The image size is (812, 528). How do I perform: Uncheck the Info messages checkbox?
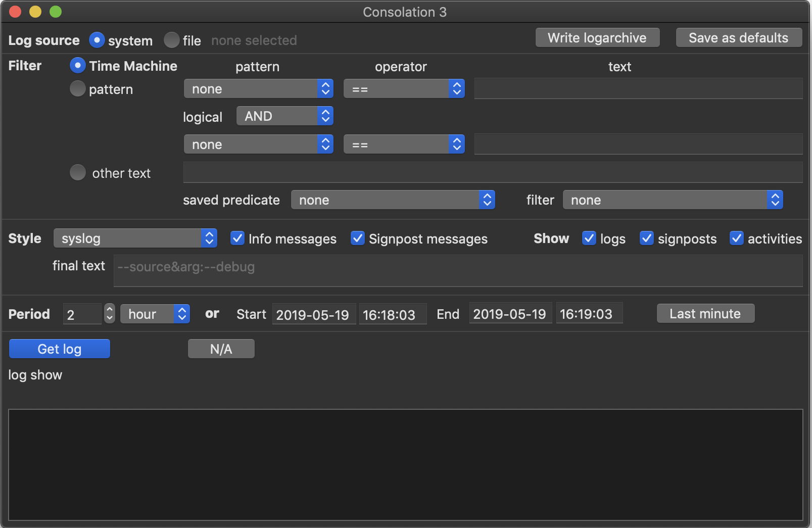[237, 238]
